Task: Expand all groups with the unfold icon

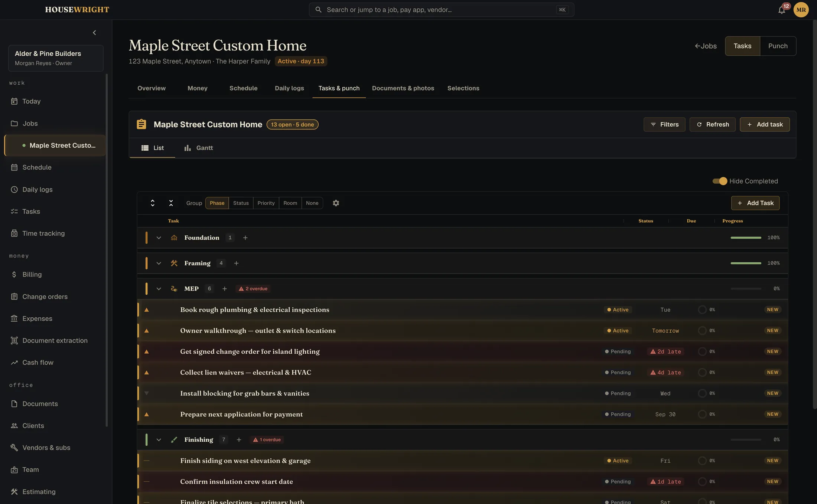Action: pos(152,203)
